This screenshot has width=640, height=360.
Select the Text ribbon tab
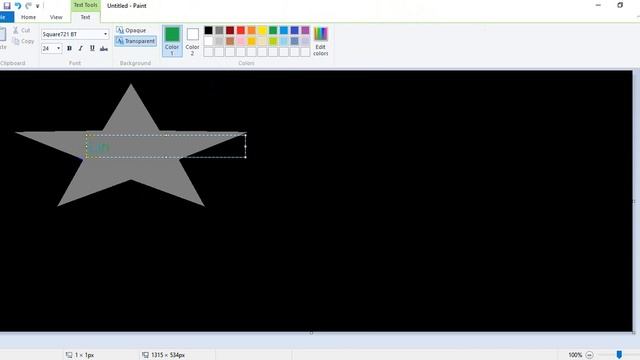[x=85, y=17]
